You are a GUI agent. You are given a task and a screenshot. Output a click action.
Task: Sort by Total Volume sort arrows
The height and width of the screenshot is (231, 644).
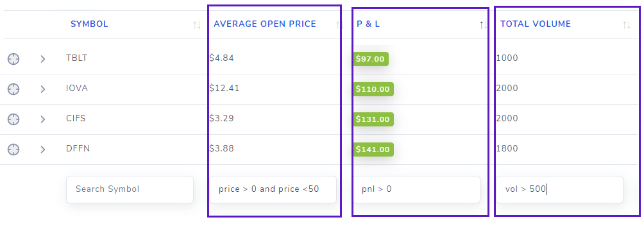click(x=626, y=25)
